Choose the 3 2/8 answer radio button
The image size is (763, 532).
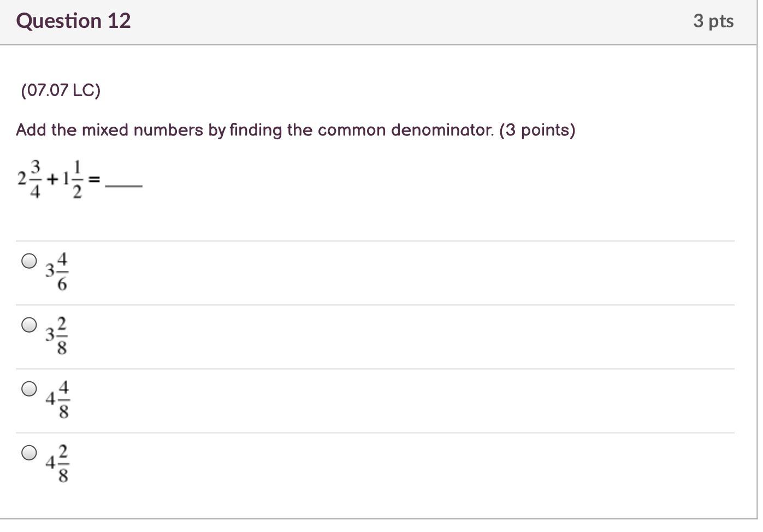click(29, 325)
